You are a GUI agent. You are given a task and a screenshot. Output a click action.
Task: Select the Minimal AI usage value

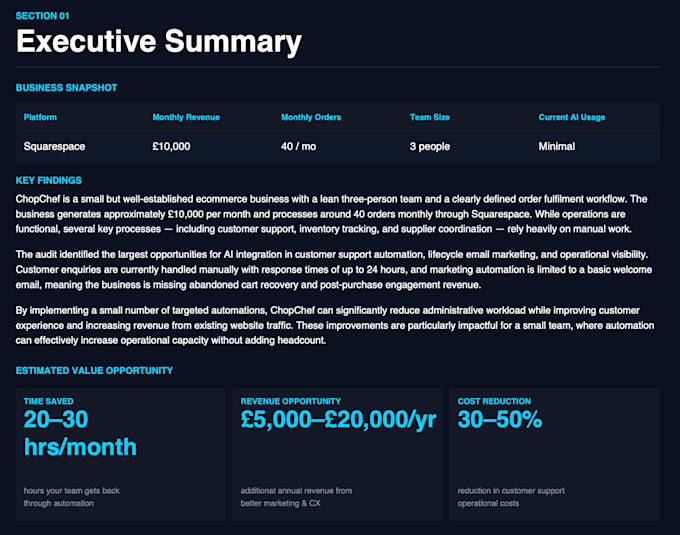click(556, 147)
